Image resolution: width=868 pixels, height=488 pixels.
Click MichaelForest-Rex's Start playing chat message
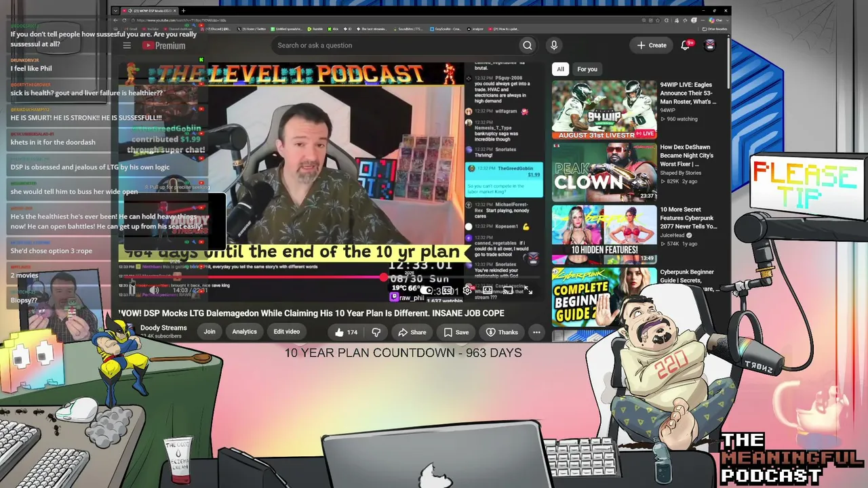click(501, 210)
